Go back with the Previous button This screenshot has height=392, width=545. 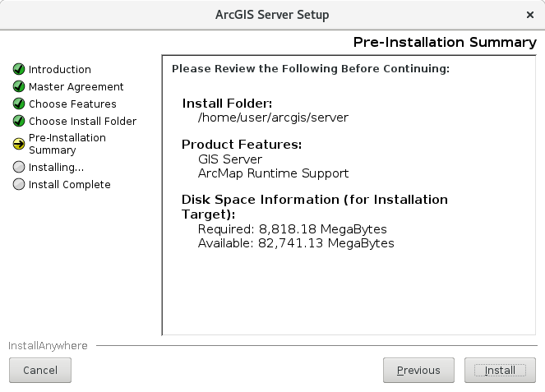point(418,371)
